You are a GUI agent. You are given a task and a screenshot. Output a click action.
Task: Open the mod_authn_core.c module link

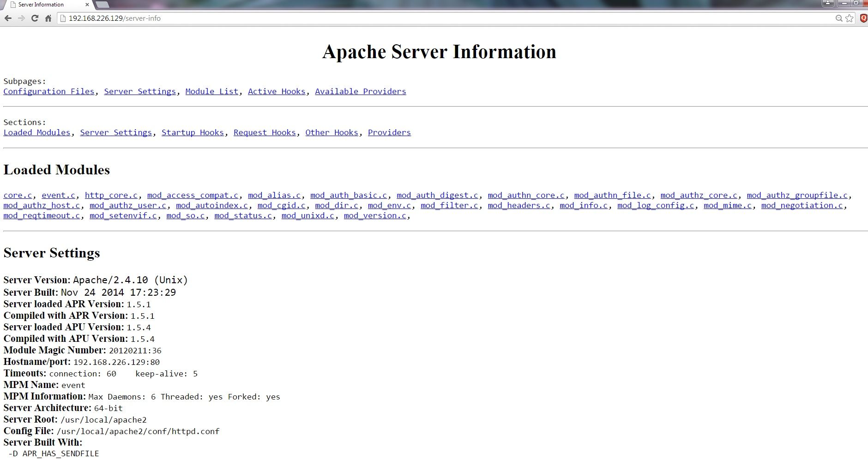pyautogui.click(x=526, y=195)
